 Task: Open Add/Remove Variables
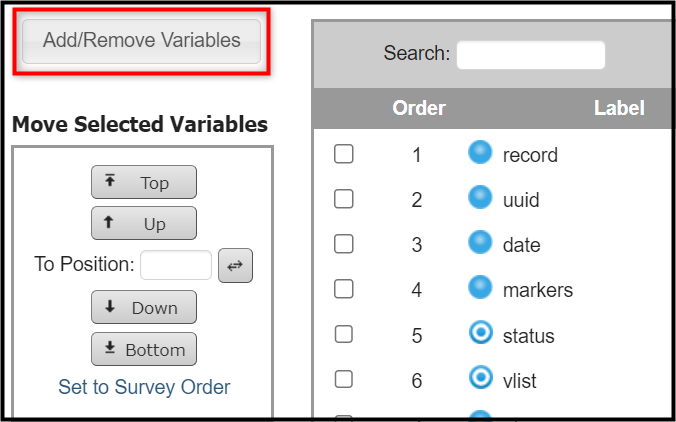tap(141, 41)
